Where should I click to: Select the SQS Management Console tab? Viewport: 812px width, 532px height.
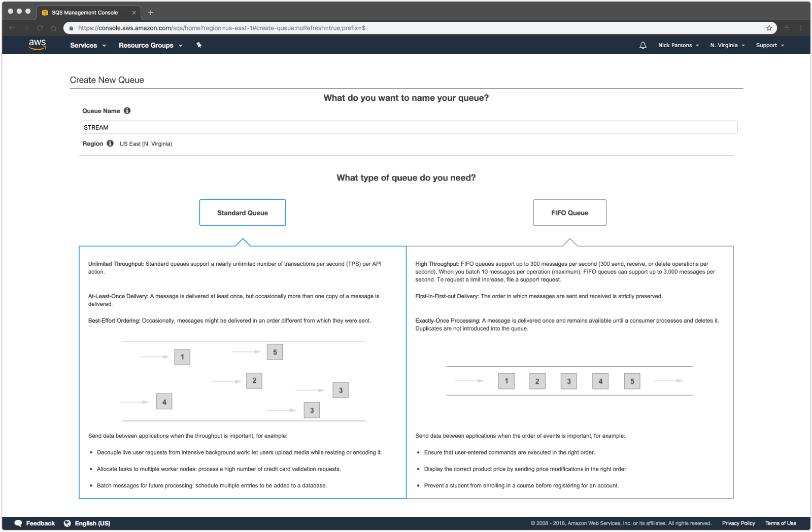pos(89,13)
